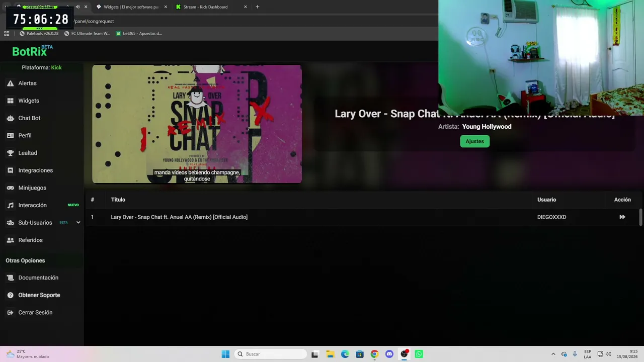
Task: Open the browser apps grid in bookmarks bar
Action: pos(7,34)
